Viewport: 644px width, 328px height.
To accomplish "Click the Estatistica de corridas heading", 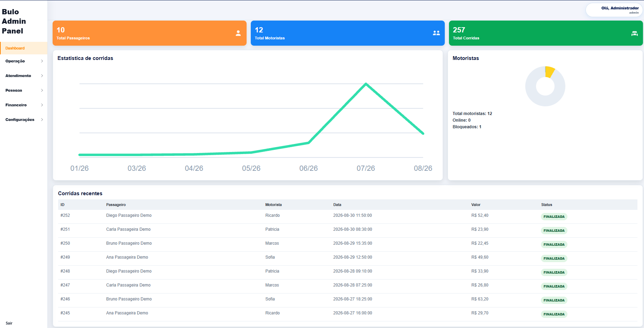I will [x=85, y=58].
